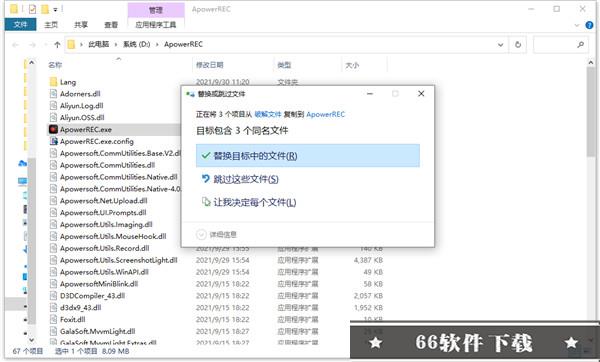Click the refresh button beside the address bar
Viewport: 600px width, 362px height.
[518, 44]
